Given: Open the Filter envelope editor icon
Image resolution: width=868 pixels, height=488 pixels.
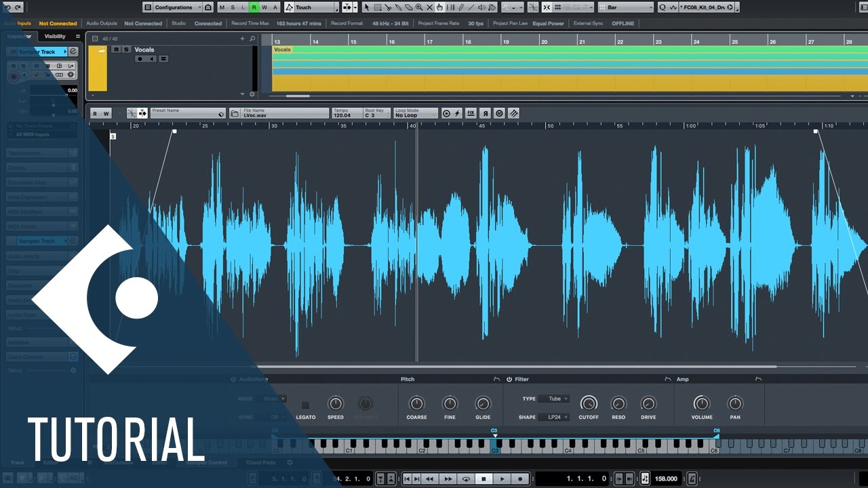Looking at the screenshot, I should pyautogui.click(x=668, y=379).
